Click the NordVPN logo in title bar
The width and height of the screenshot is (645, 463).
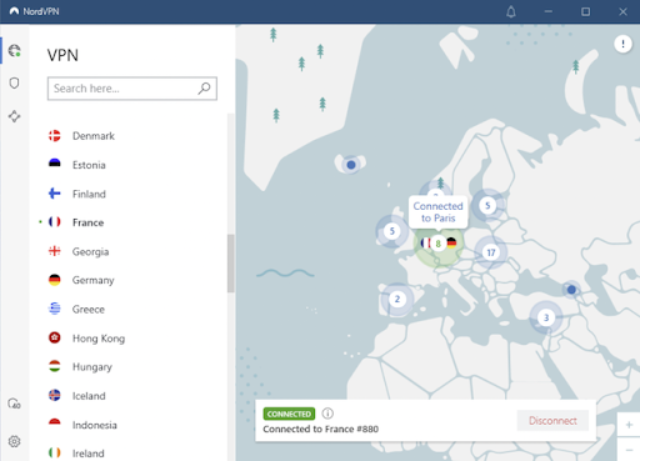pos(14,11)
